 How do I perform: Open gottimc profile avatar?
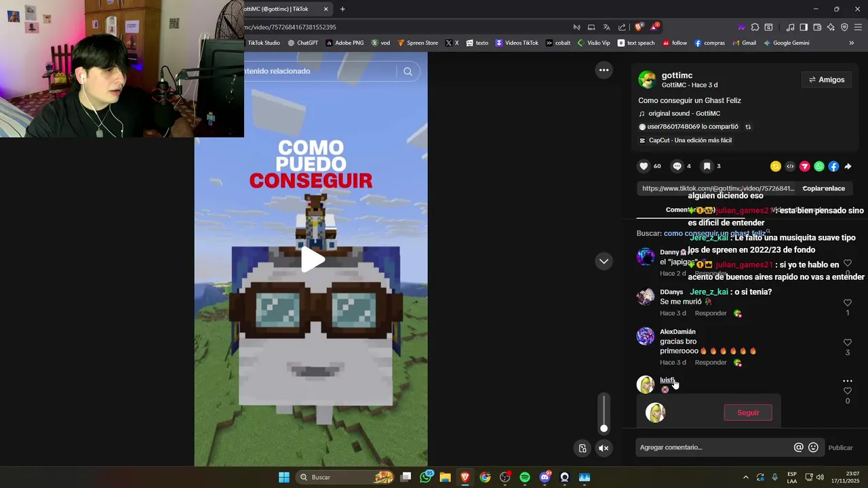[647, 79]
